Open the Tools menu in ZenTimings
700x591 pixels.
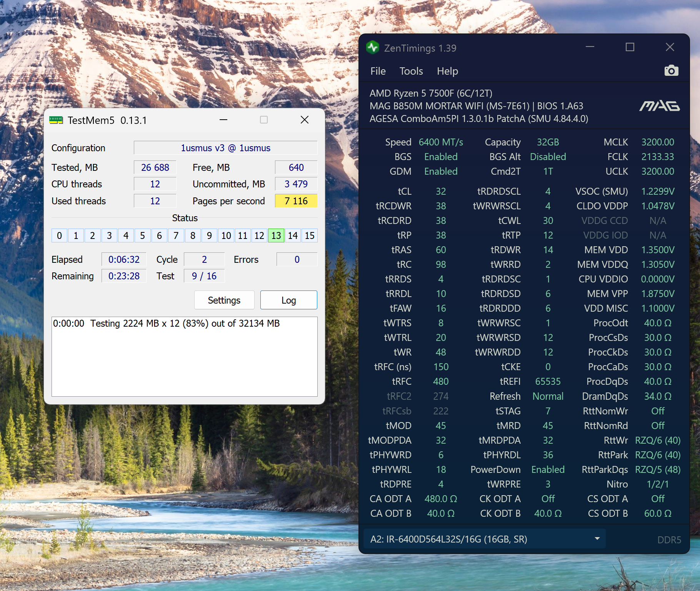tap(411, 71)
